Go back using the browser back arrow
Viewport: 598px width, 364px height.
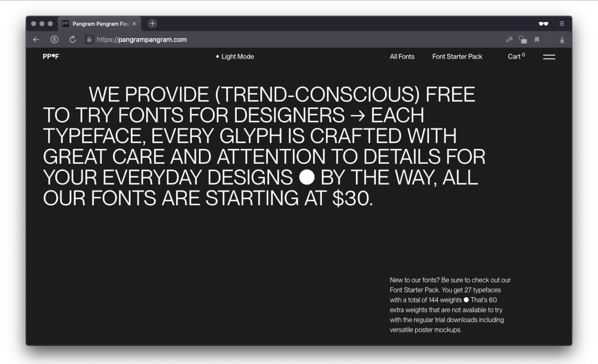(x=36, y=40)
